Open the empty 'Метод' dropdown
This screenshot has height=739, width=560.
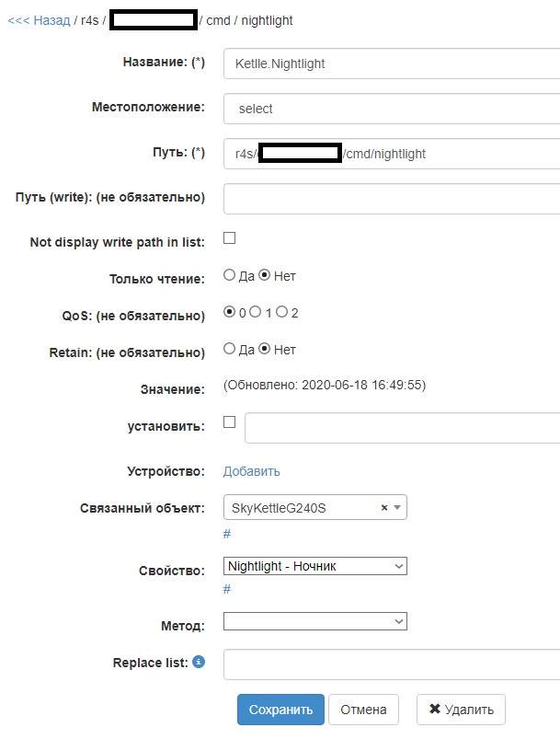click(315, 621)
